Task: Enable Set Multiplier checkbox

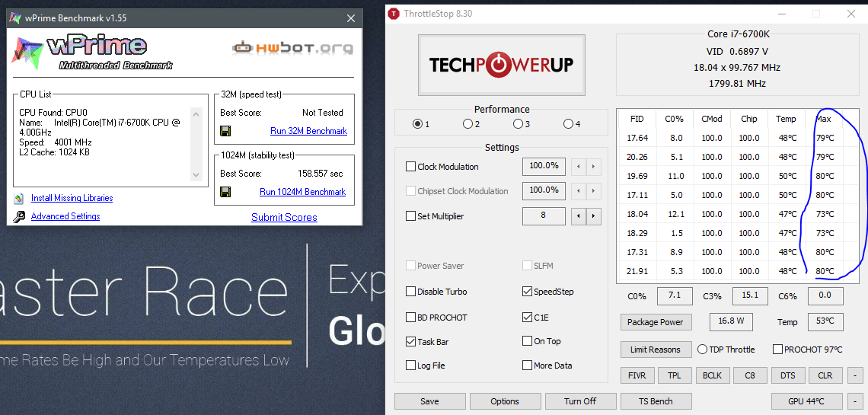Action: 410,215
